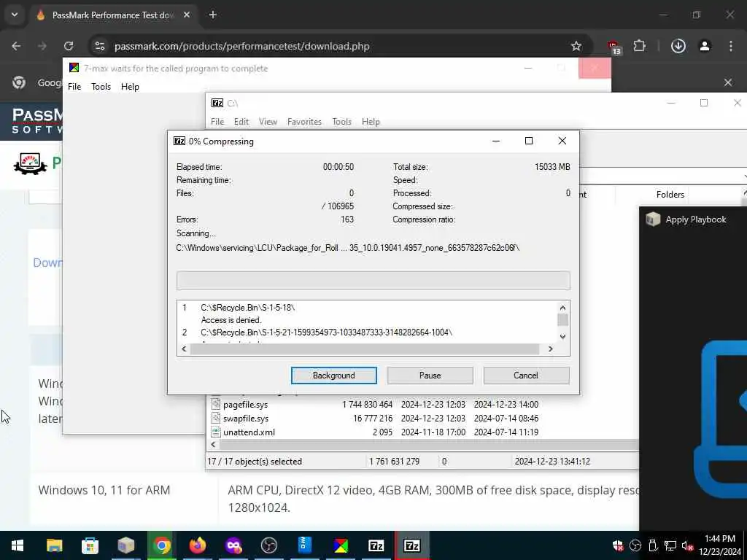Select swapfile.sys in file list
This screenshot has width=747, height=560.
coord(246,419)
